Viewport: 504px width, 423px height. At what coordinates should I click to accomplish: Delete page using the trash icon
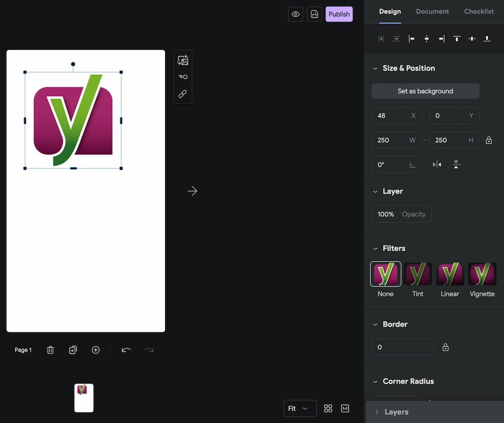[50, 350]
